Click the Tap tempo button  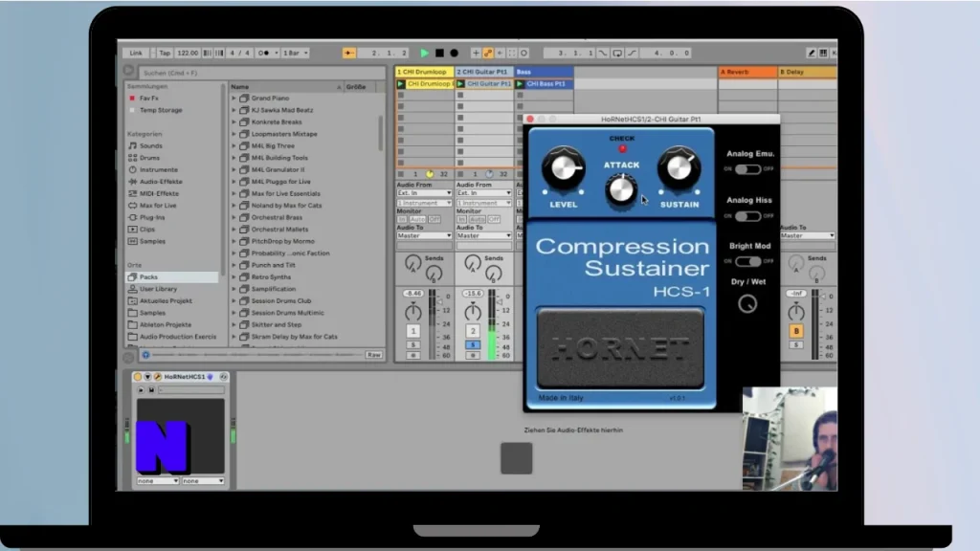[x=165, y=54]
